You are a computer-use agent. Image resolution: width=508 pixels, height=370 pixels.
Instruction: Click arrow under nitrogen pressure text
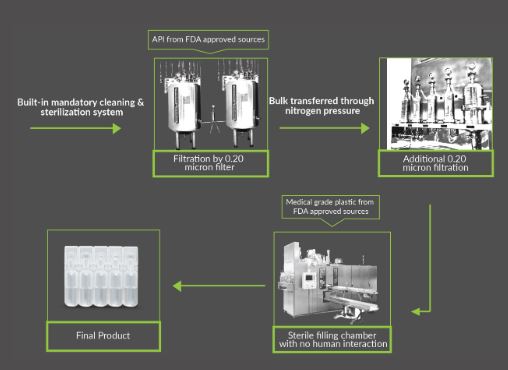pos(324,128)
